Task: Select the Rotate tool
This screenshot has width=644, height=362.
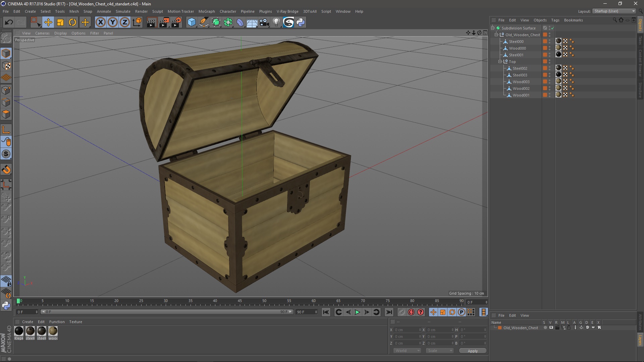Action: pyautogui.click(x=72, y=22)
